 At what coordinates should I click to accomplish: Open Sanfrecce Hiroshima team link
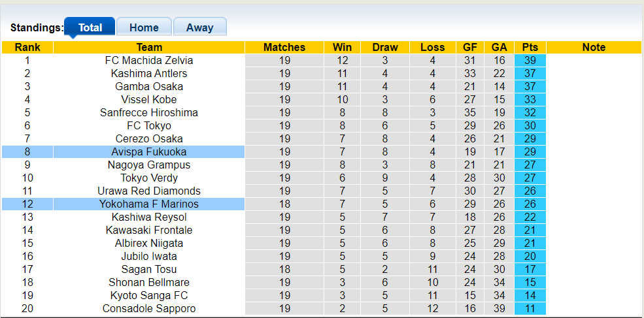149,112
